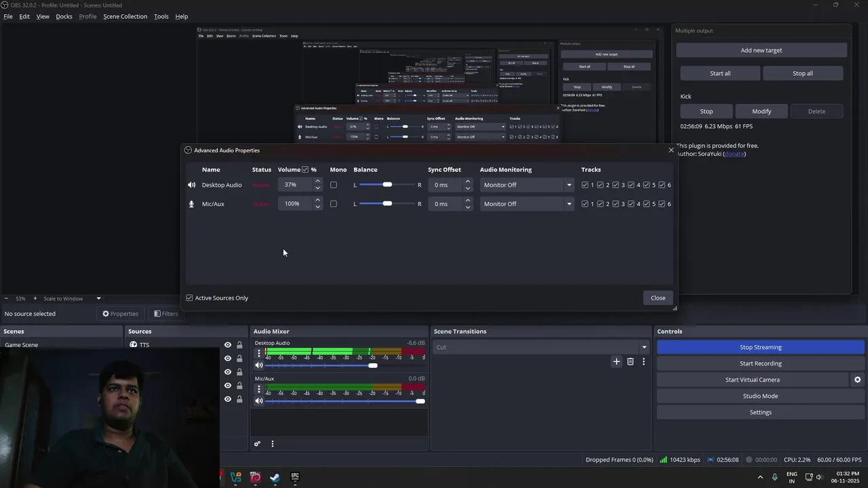Click the TTS source icon

(134, 345)
